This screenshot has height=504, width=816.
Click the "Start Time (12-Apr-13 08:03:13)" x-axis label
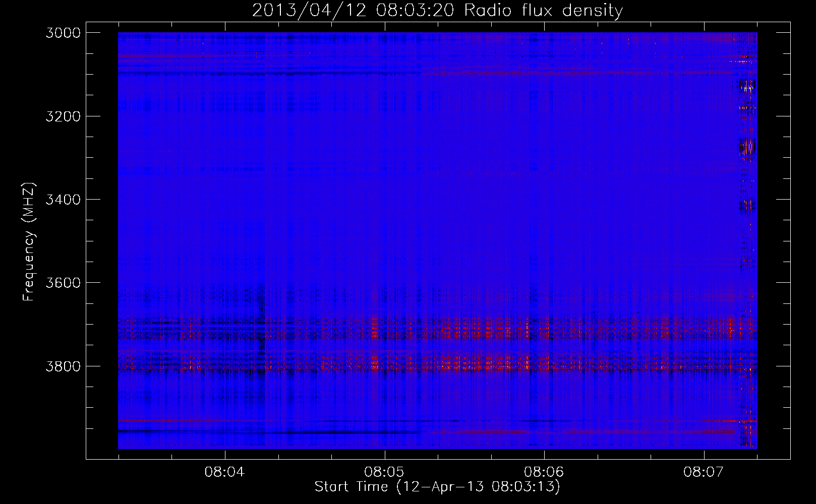[x=437, y=487]
